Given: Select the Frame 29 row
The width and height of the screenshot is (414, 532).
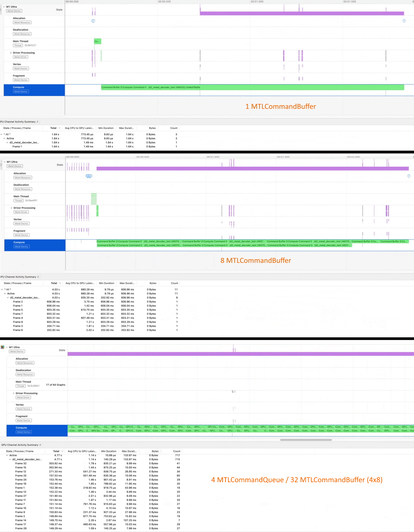Looking at the screenshot, I should [91, 528].
